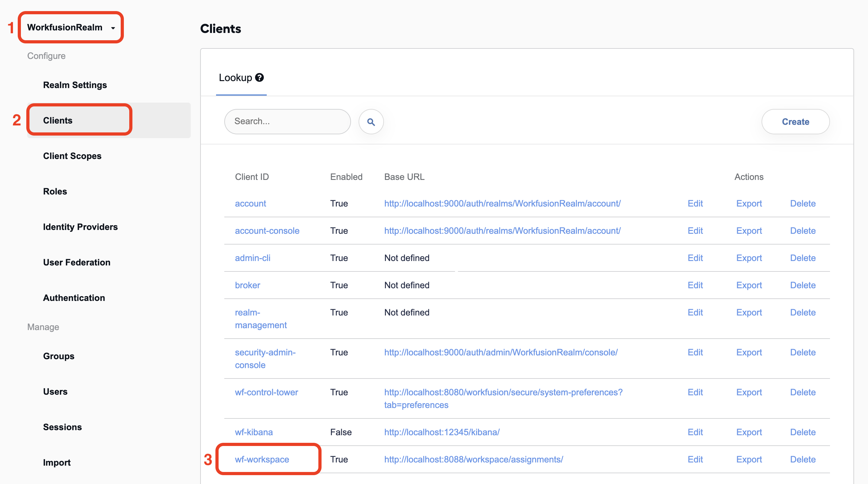Screen dimensions: 868x484
Task: Open Realm Settings in sidebar
Action: 75,85
